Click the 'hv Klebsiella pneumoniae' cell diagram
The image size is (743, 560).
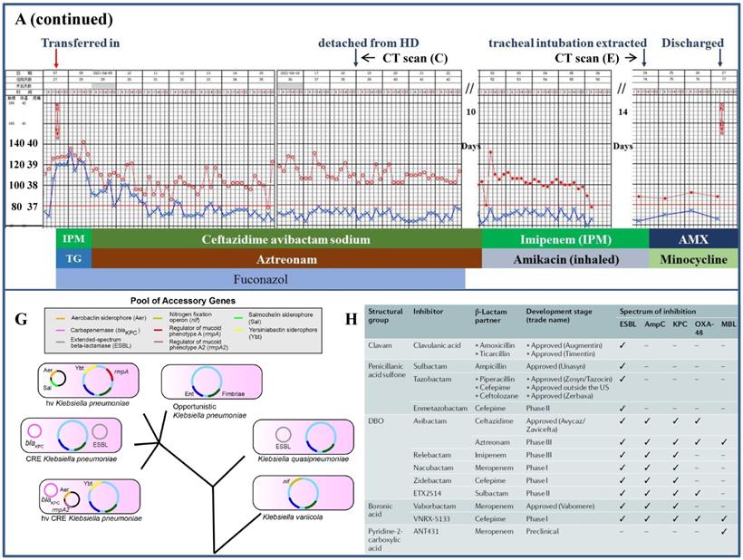click(89, 381)
